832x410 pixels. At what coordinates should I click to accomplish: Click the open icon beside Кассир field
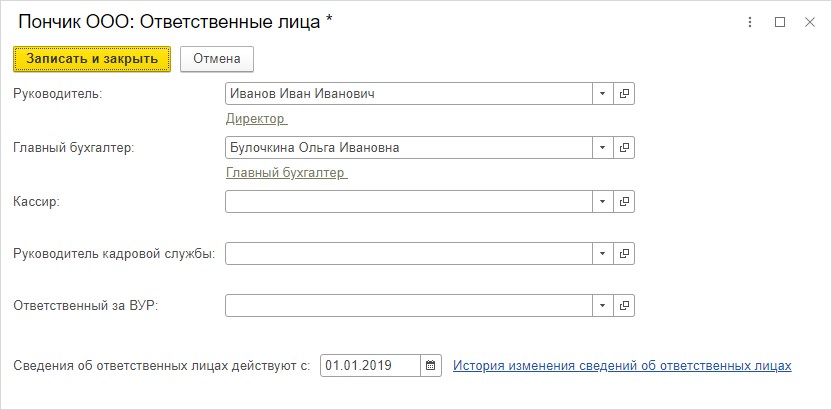pyautogui.click(x=624, y=202)
